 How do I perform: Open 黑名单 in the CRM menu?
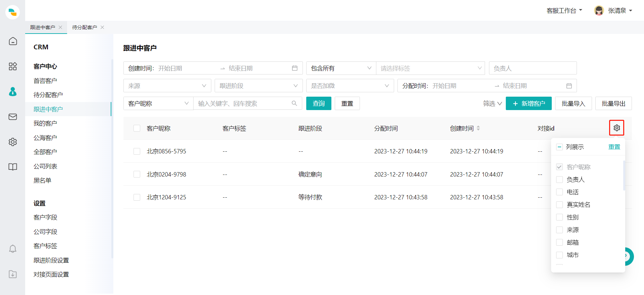click(x=42, y=181)
